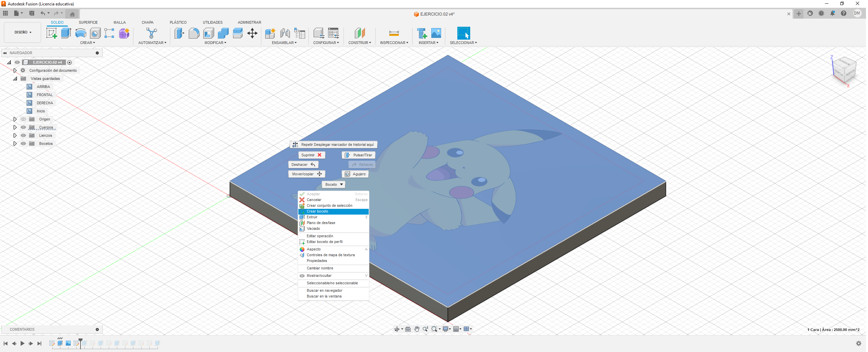This screenshot has width=868, height=352.
Task: Choose Extruir from context menu
Action: (333, 217)
